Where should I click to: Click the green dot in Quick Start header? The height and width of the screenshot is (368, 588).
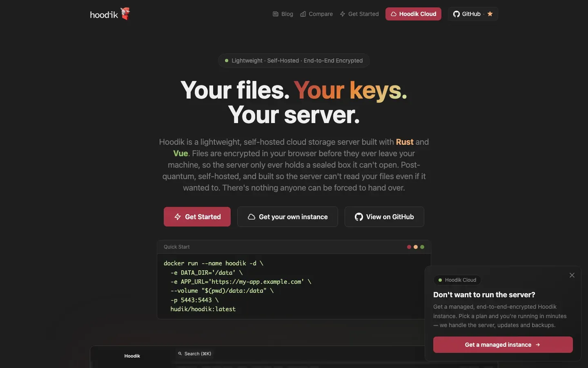(422, 247)
